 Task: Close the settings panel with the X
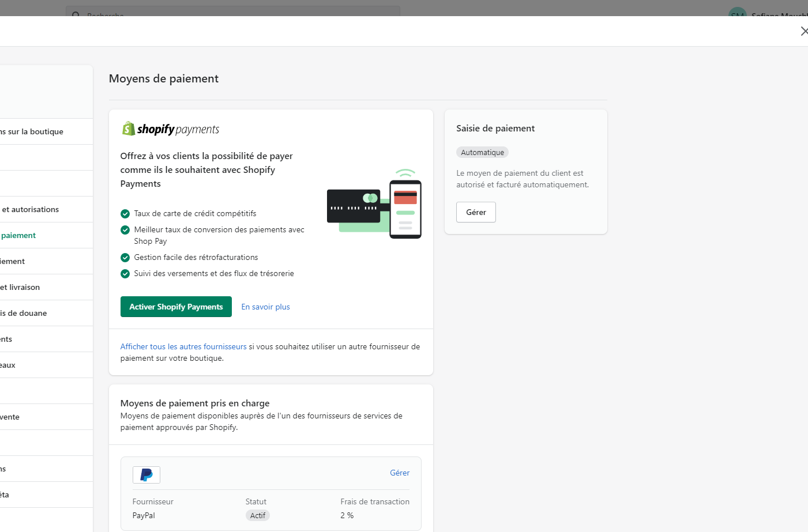click(x=804, y=31)
